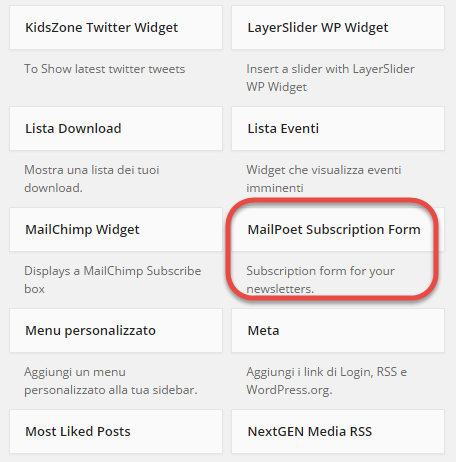Click 'Subscription form for your newsletters' text
456x462 pixels.
coord(320,280)
